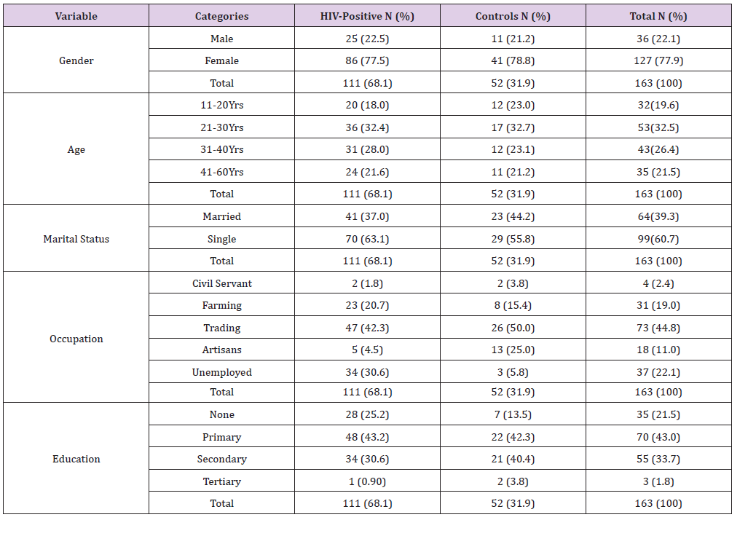Select the Controls N (%) header cell
The width and height of the screenshot is (756, 536).
[513, 16]
